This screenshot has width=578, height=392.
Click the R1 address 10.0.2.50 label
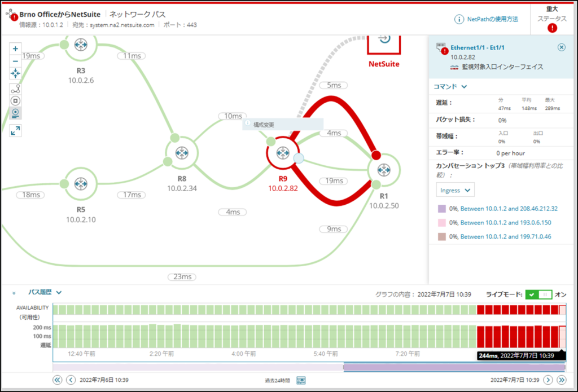pyautogui.click(x=384, y=206)
